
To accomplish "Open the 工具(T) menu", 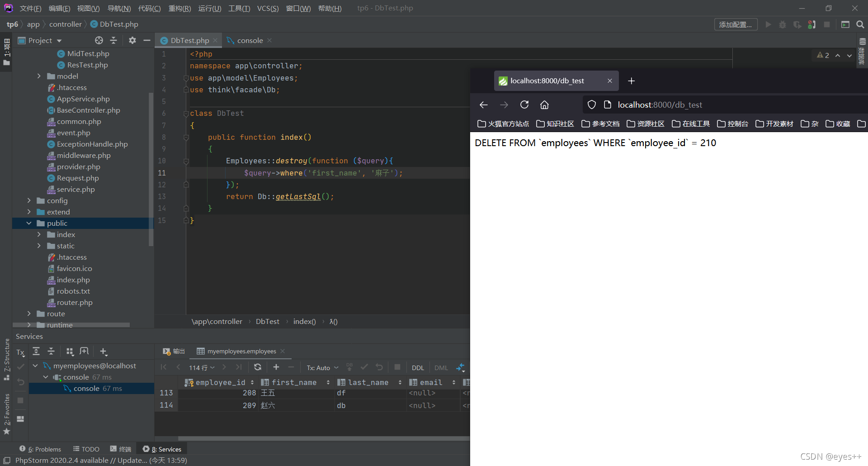I will 239,8.
